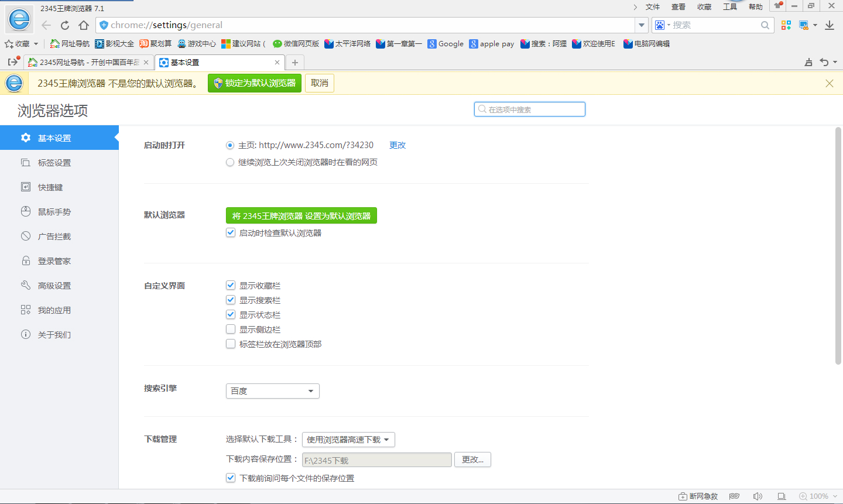This screenshot has height=504, width=843.
Task: Click the 下载内容保存位置 path field
Action: click(377, 460)
